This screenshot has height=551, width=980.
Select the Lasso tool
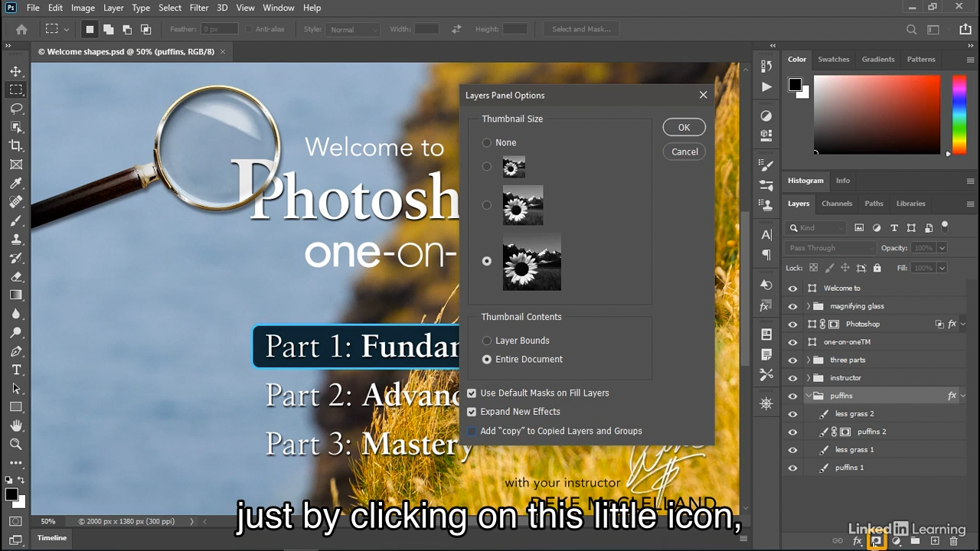point(16,109)
